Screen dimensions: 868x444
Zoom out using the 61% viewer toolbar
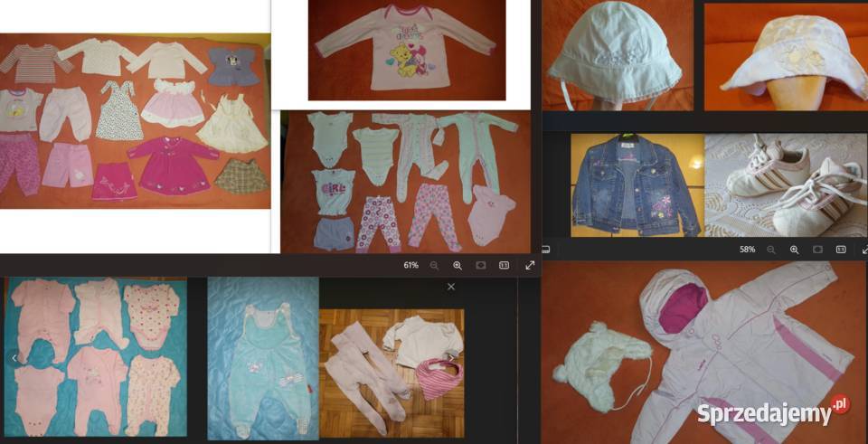click(434, 265)
